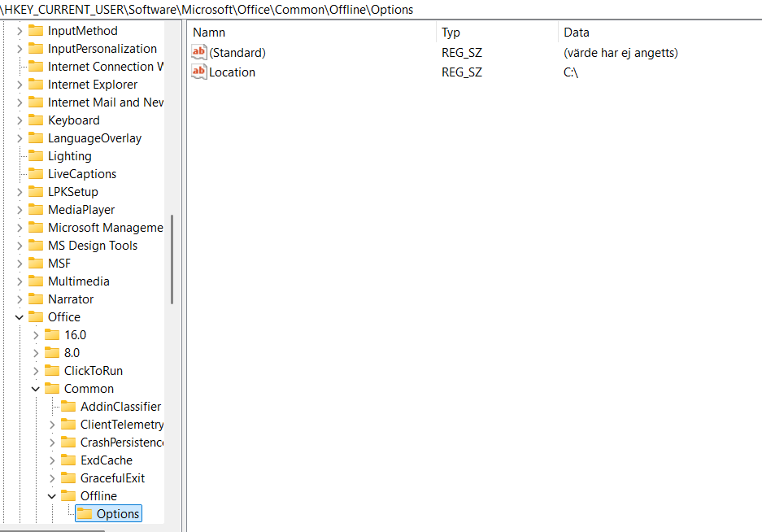Click the GracefulExit folder icon
This screenshot has height=532, width=762.
[x=68, y=478]
